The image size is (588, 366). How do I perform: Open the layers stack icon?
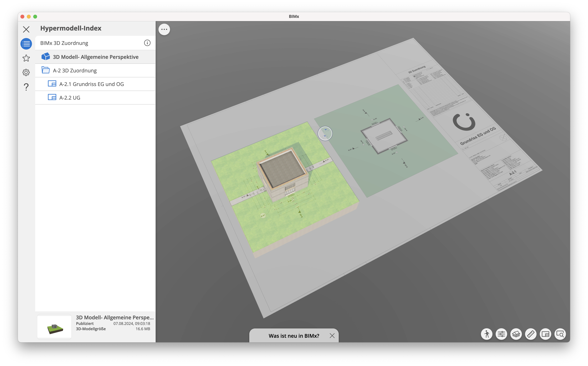[516, 334]
